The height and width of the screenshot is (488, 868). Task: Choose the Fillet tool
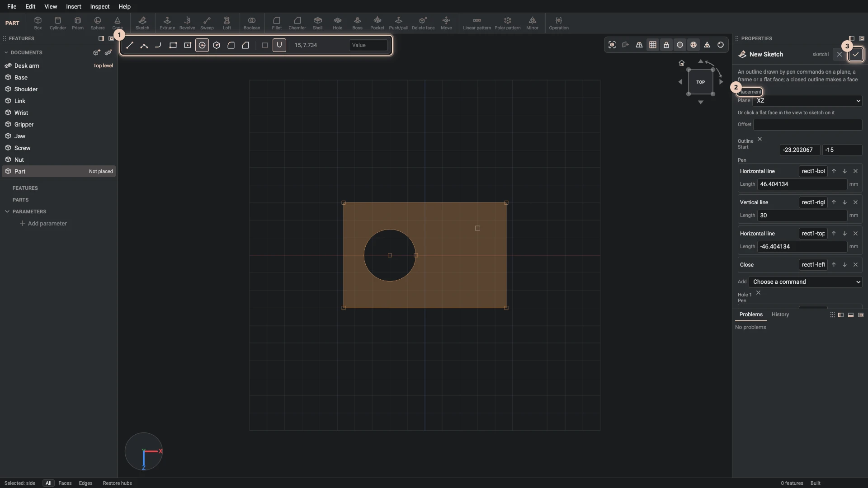[x=277, y=23]
